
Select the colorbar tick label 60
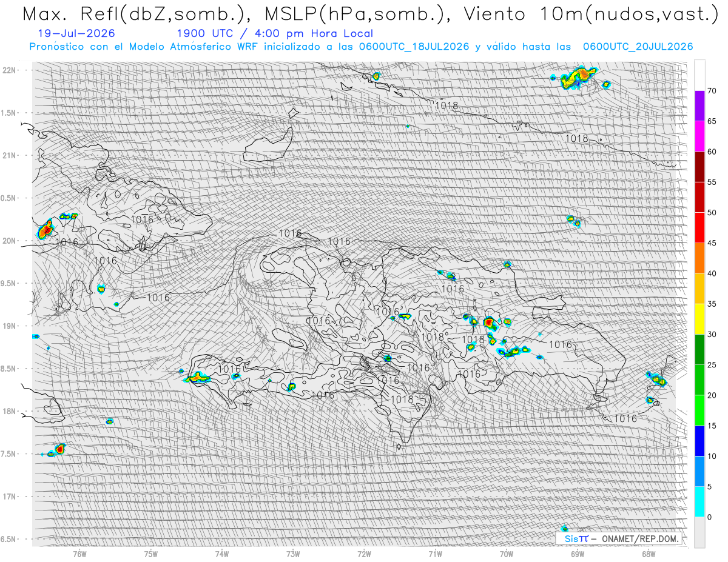pos(712,152)
